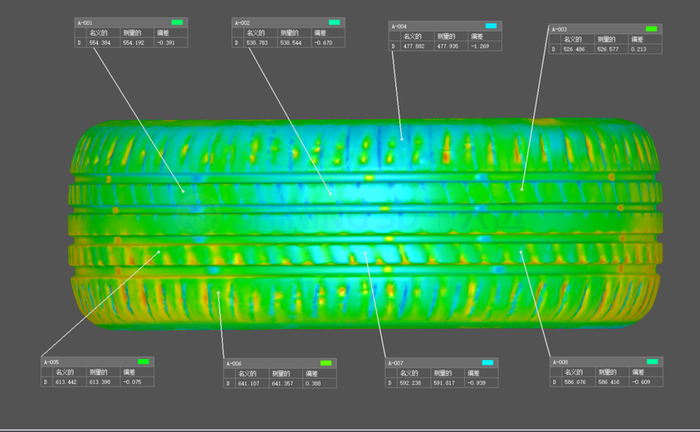Click the cyan color swatch of annotation A-004
Screen dimensions: 700x432
[491, 26]
